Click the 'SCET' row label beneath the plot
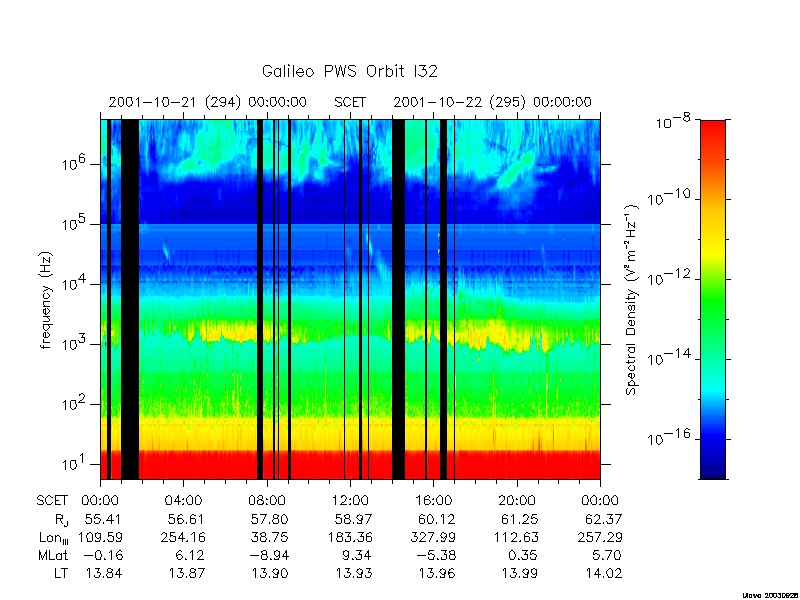This screenshot has width=800, height=600. coord(52,501)
